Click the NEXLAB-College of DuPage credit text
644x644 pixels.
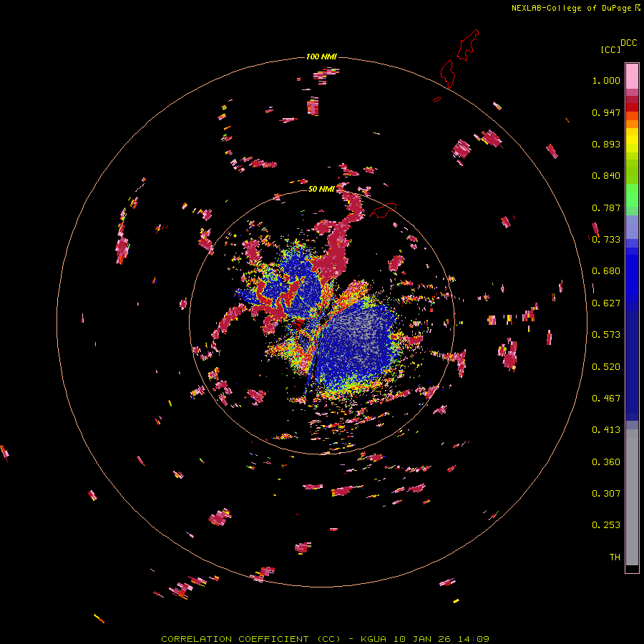[571, 8]
